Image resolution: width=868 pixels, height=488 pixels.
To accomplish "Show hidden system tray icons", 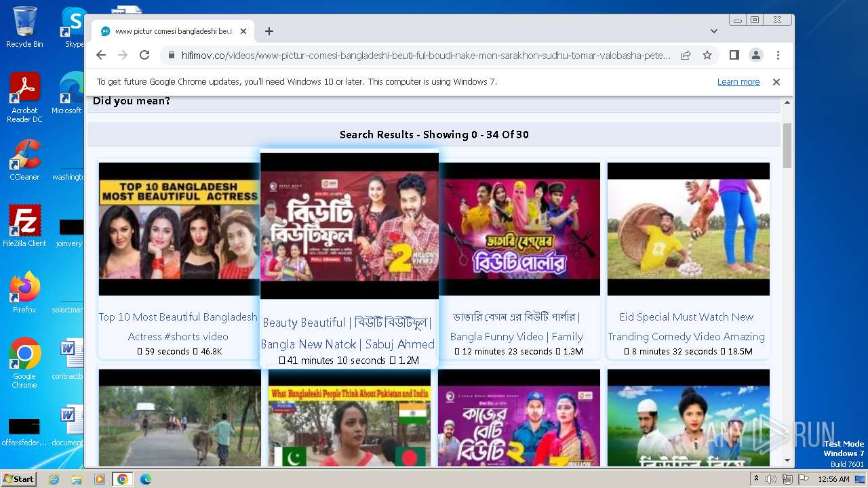I will click(757, 479).
